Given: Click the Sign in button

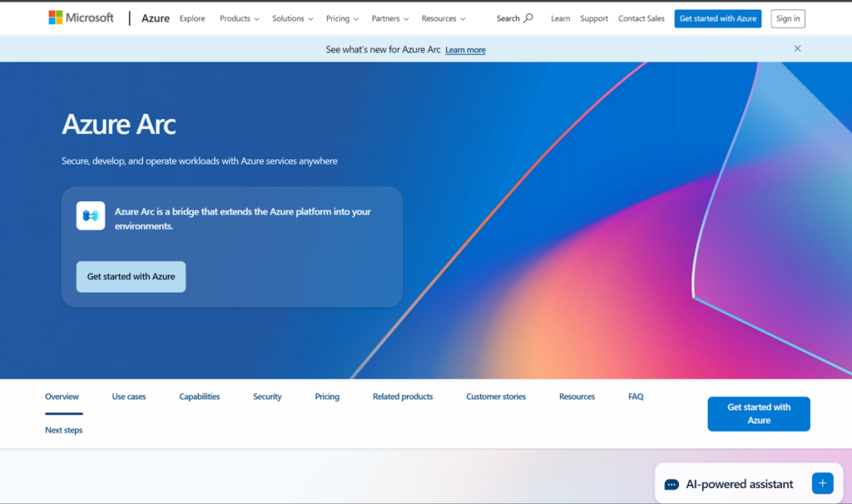Looking at the screenshot, I should pos(787,18).
